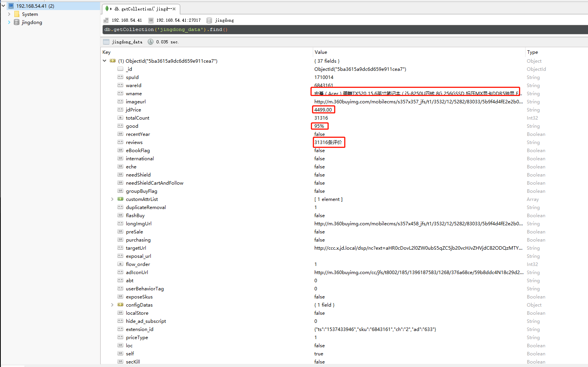Click the System folder icon

click(17, 14)
